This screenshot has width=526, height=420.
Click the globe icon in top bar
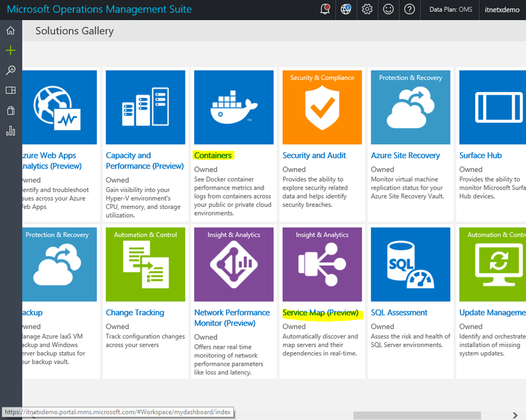tap(346, 9)
